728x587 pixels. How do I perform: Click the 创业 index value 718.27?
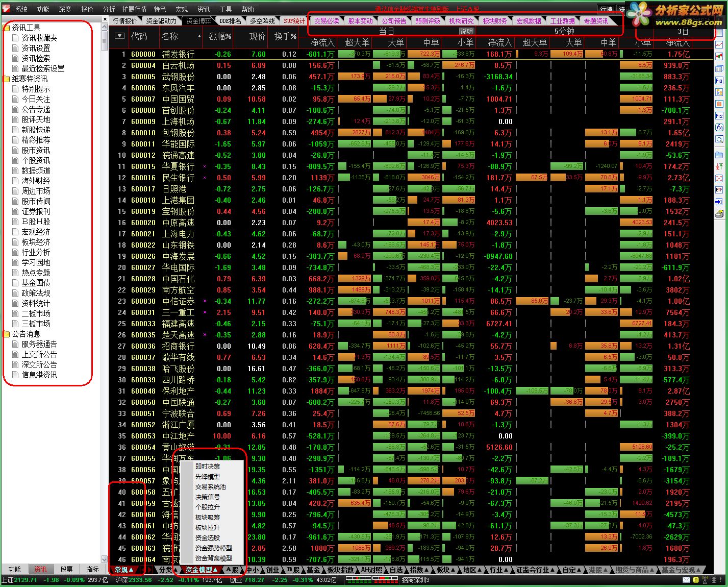click(255, 580)
